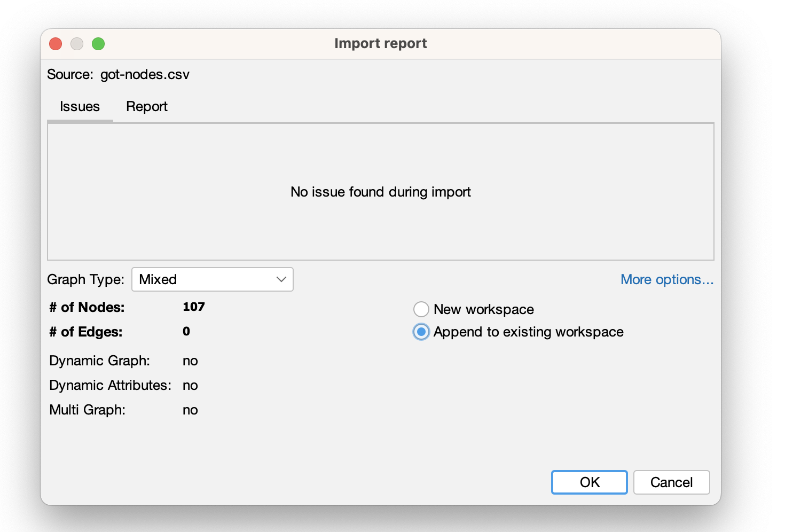Screen dimensions: 785x532
Task: Switch to the Report tab
Action: pos(146,107)
